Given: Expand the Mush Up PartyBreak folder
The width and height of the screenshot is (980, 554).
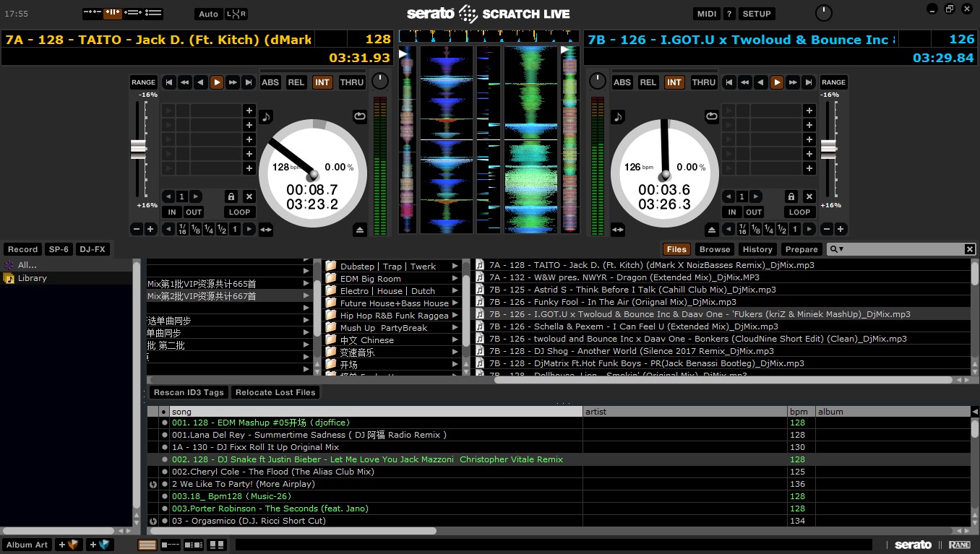Looking at the screenshot, I should click(x=455, y=328).
